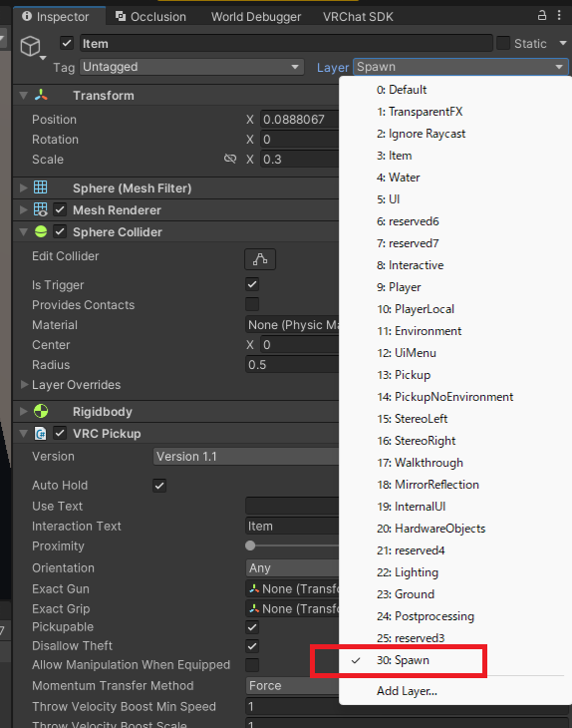Disable the Mesh Renderer component checkbox

coord(60,209)
